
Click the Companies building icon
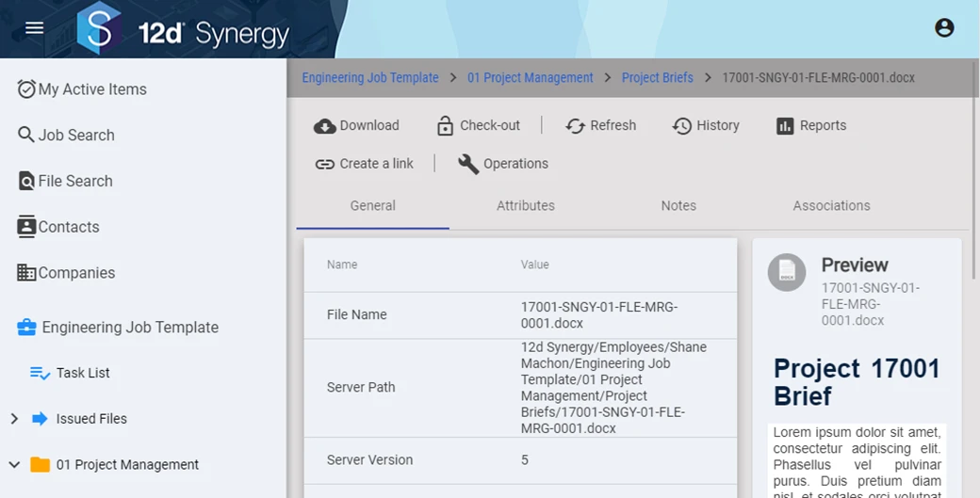(26, 273)
